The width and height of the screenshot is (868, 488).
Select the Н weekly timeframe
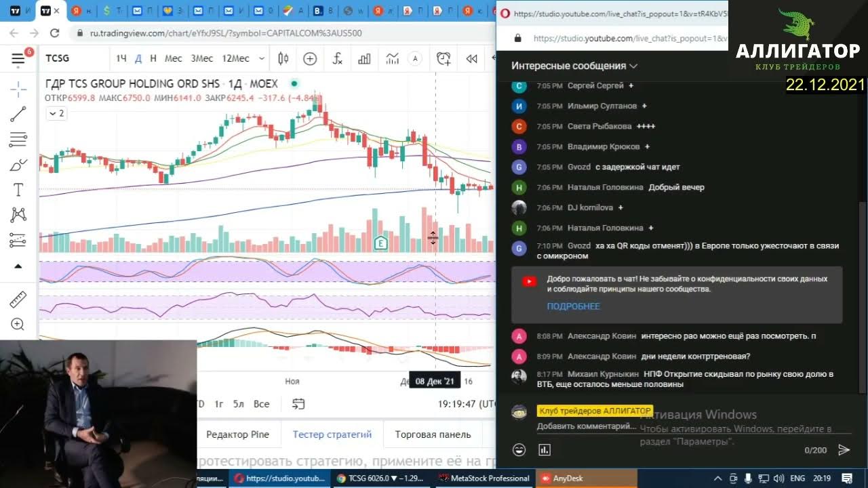click(153, 59)
